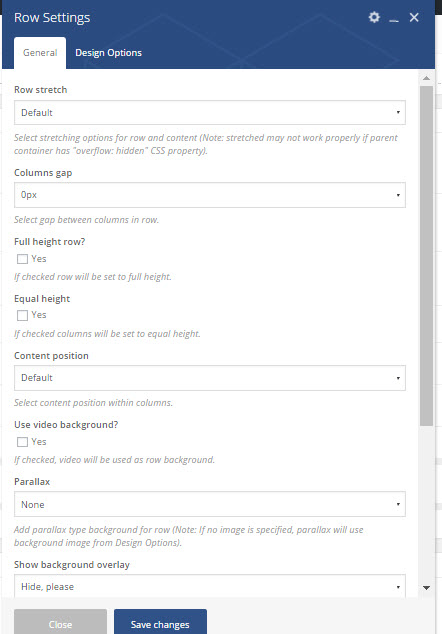The width and height of the screenshot is (442, 634).
Task: Check the Use video background option
Action: pyautogui.click(x=22, y=442)
